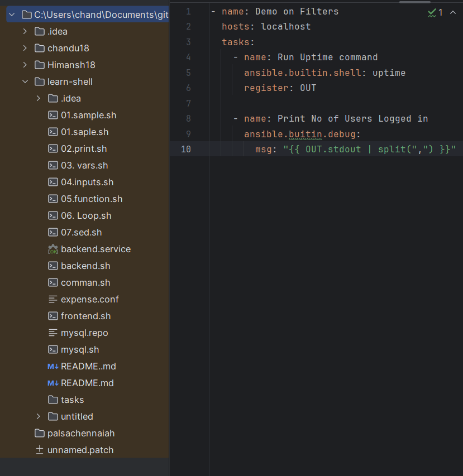Image resolution: width=463 pixels, height=476 pixels.
Task: Expand the untitled folder
Action: (x=38, y=416)
